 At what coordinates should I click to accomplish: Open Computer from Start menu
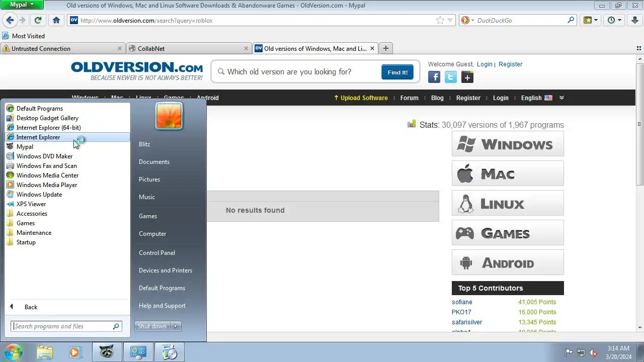coord(152,234)
